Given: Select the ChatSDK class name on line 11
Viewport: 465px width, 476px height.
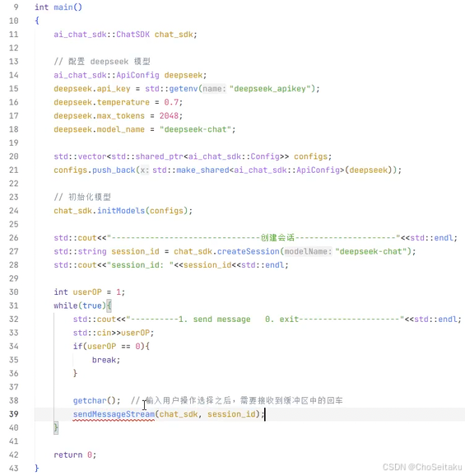Looking at the screenshot, I should click(133, 35).
